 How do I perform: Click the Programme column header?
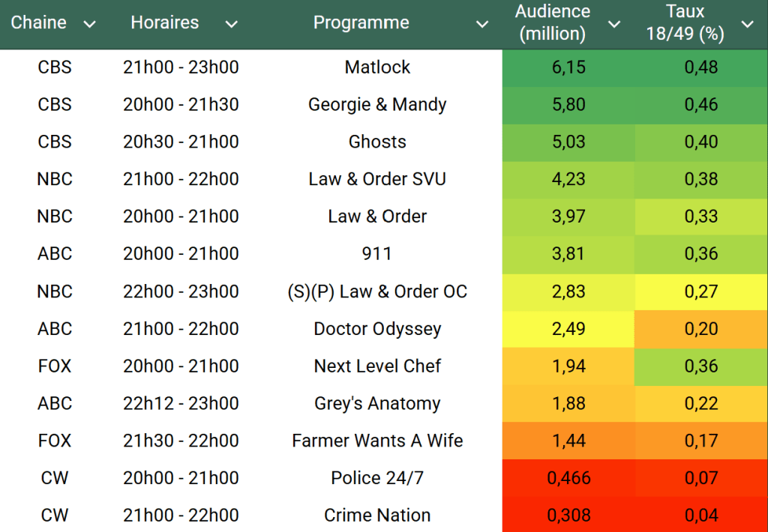pyautogui.click(x=361, y=22)
